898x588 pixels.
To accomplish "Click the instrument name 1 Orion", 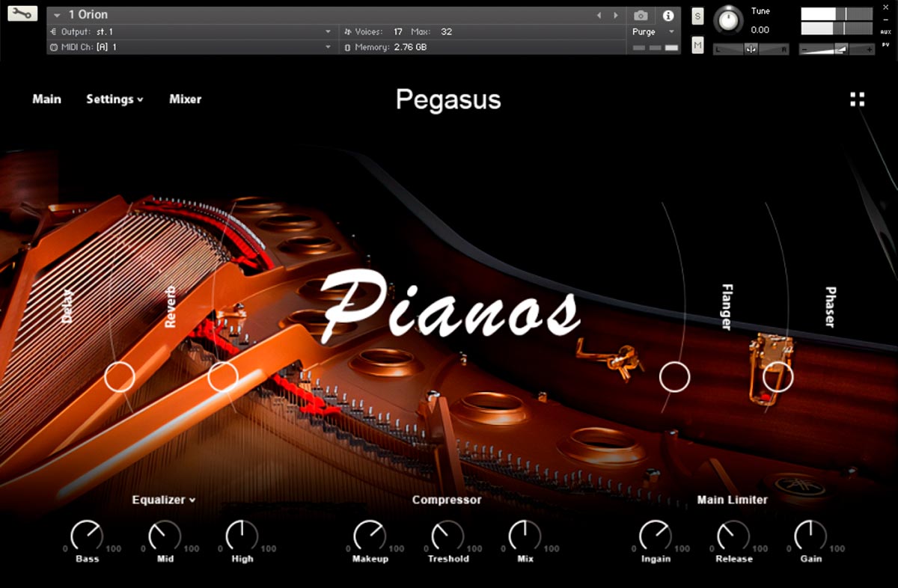I will [x=88, y=15].
